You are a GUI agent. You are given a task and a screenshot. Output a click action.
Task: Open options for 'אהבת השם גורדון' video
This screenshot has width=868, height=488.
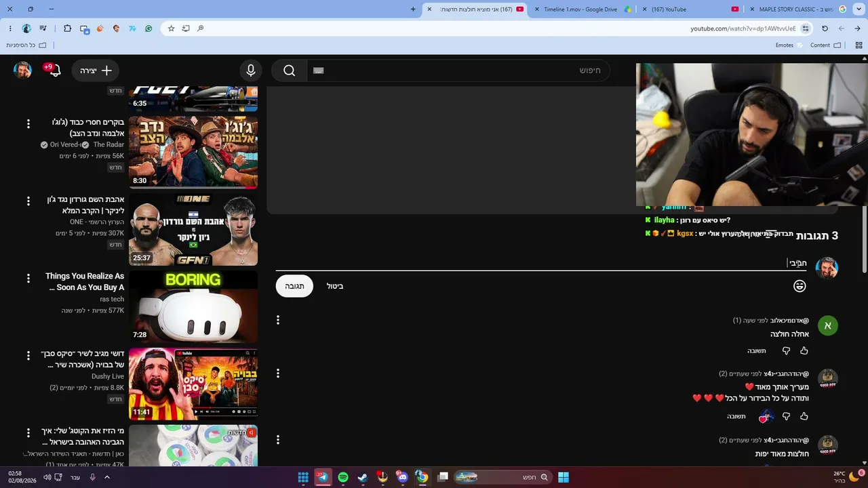coord(28,201)
